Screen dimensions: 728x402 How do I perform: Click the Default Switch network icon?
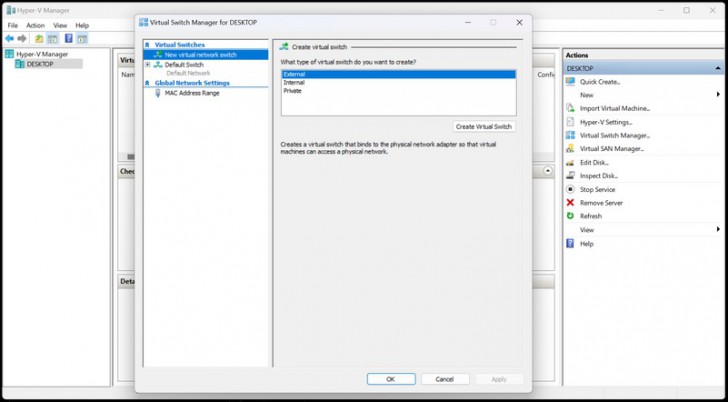(x=158, y=65)
